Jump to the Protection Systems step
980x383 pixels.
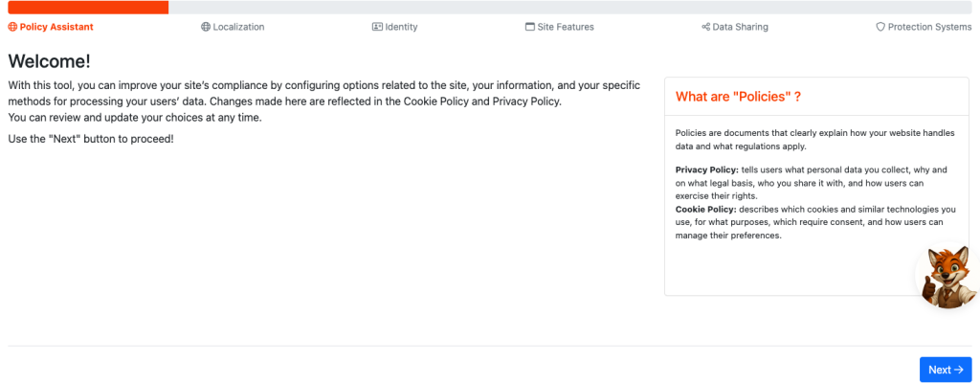pyautogui.click(x=929, y=27)
